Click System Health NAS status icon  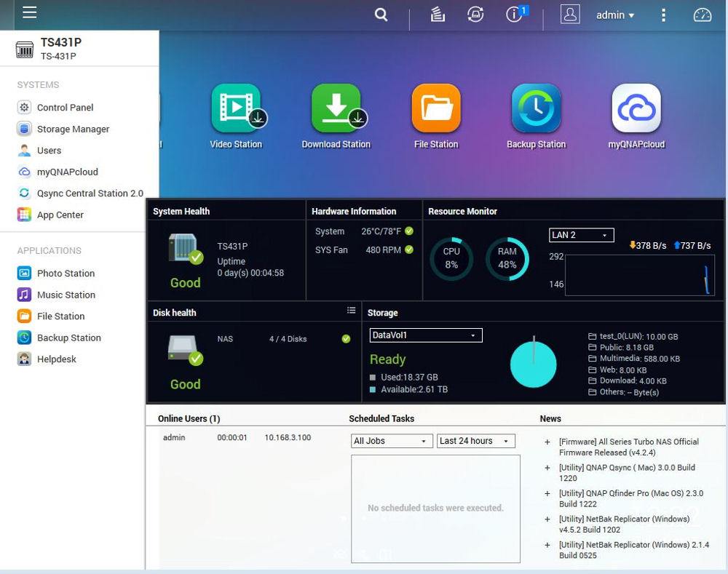tap(185, 249)
